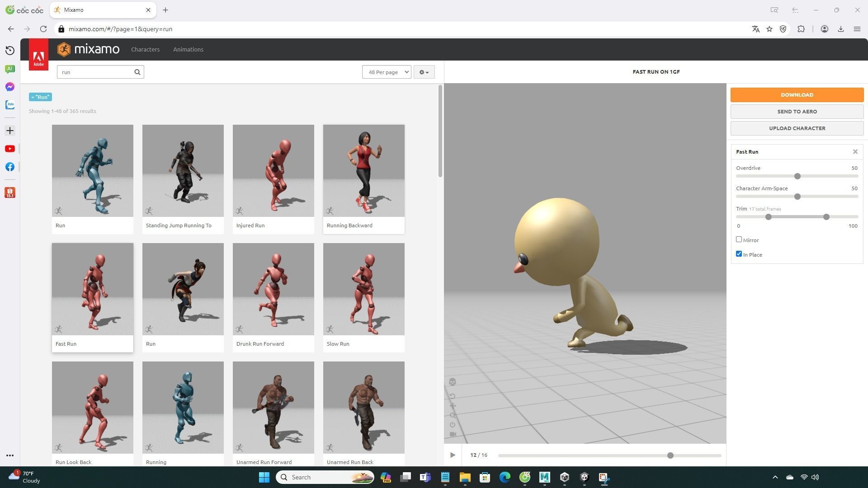Click the follow camera video icon
Screen dimensions: 868x488
point(453,434)
